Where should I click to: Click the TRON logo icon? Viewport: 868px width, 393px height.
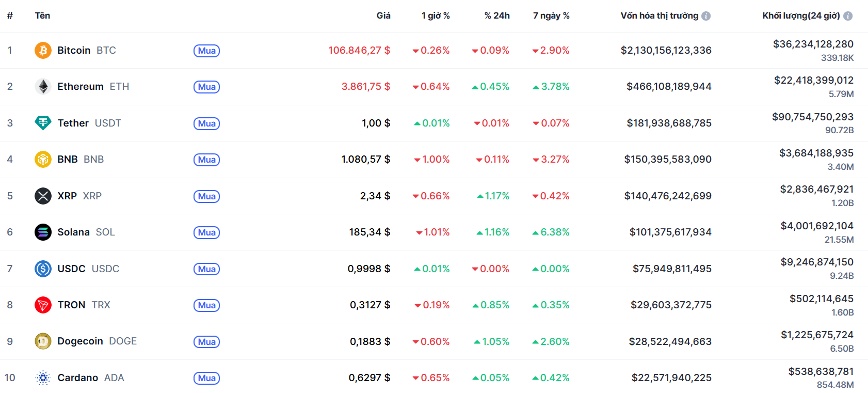[x=43, y=305]
